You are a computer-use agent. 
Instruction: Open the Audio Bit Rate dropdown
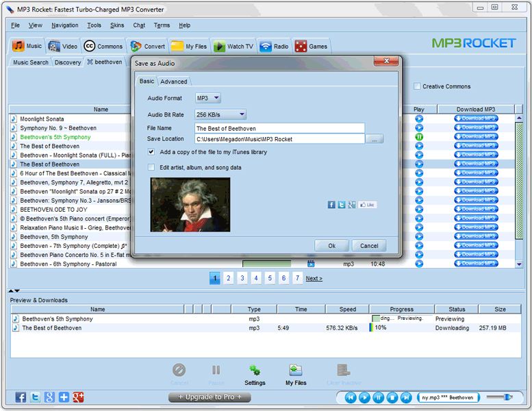click(220, 114)
